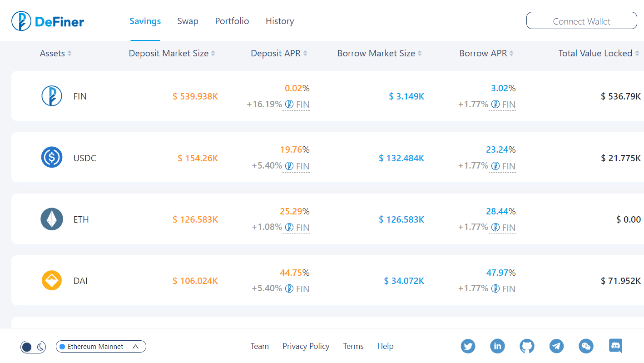Click FIN reward icon in DAI borrow APR

[495, 288]
